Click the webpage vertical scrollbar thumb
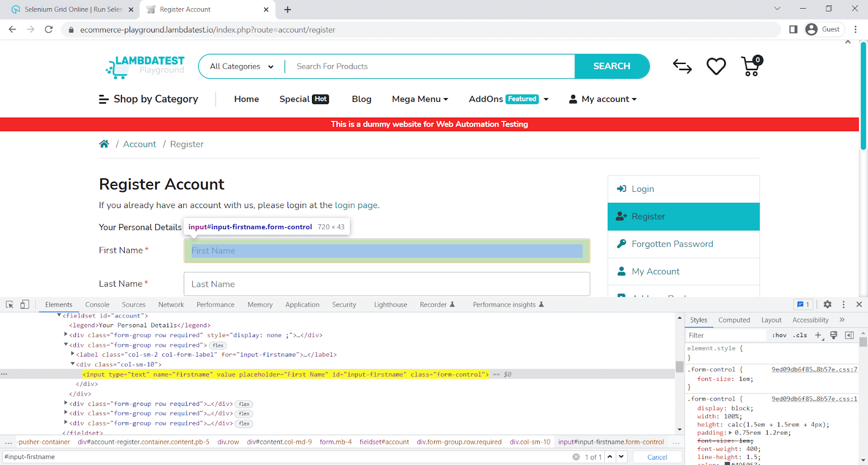 click(x=863, y=96)
